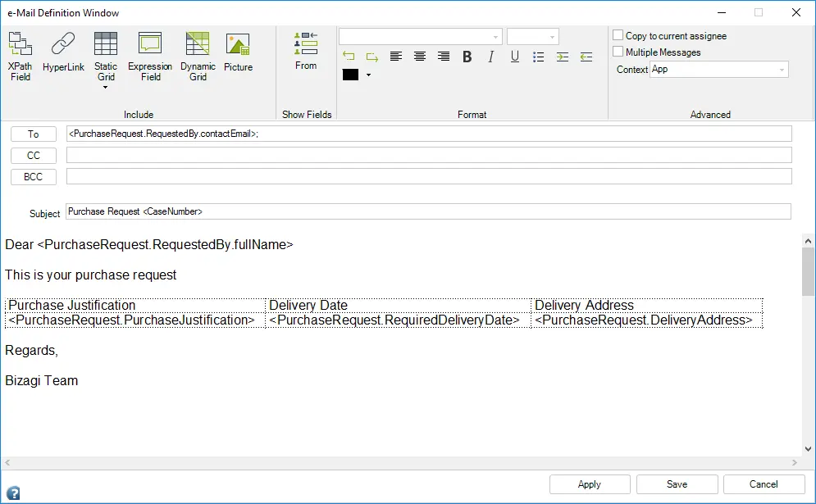
Task: Click the "Bizagi Team" signature line
Action: (x=42, y=381)
